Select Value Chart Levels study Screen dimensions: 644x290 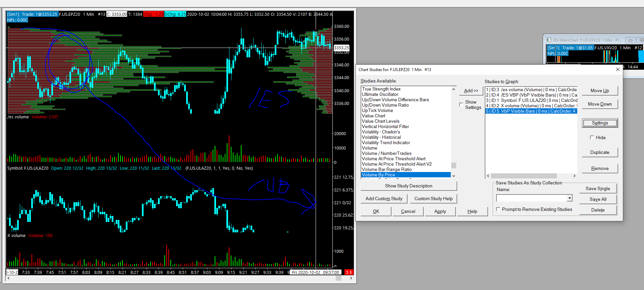click(x=406, y=121)
